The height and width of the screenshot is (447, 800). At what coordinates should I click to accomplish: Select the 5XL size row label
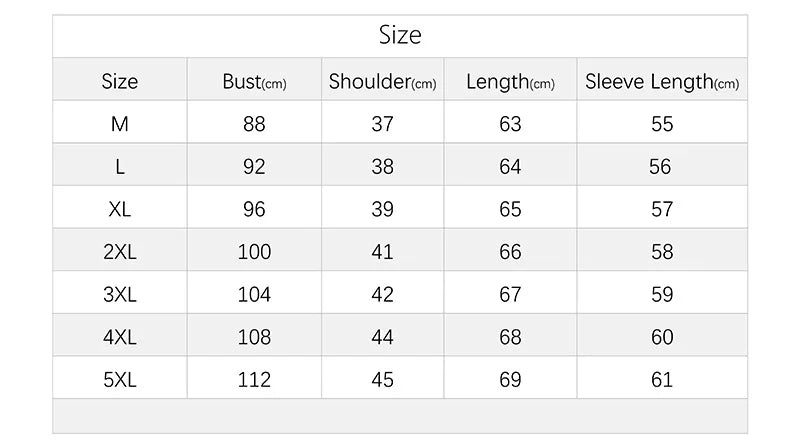click(120, 380)
